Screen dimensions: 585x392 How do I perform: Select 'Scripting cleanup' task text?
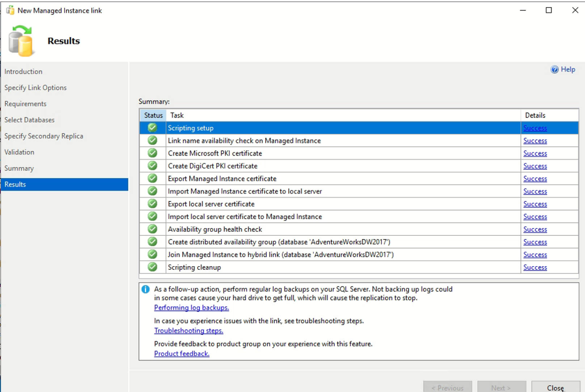click(194, 267)
